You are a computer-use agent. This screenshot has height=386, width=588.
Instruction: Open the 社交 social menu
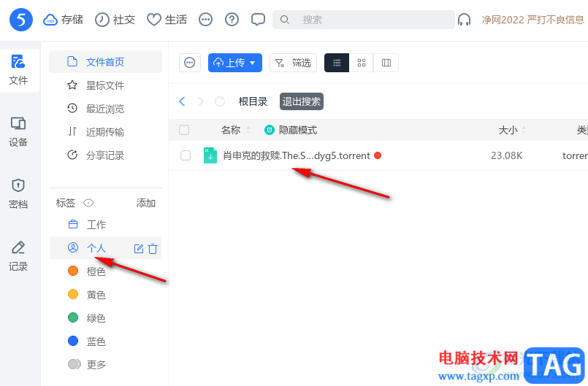coord(115,20)
